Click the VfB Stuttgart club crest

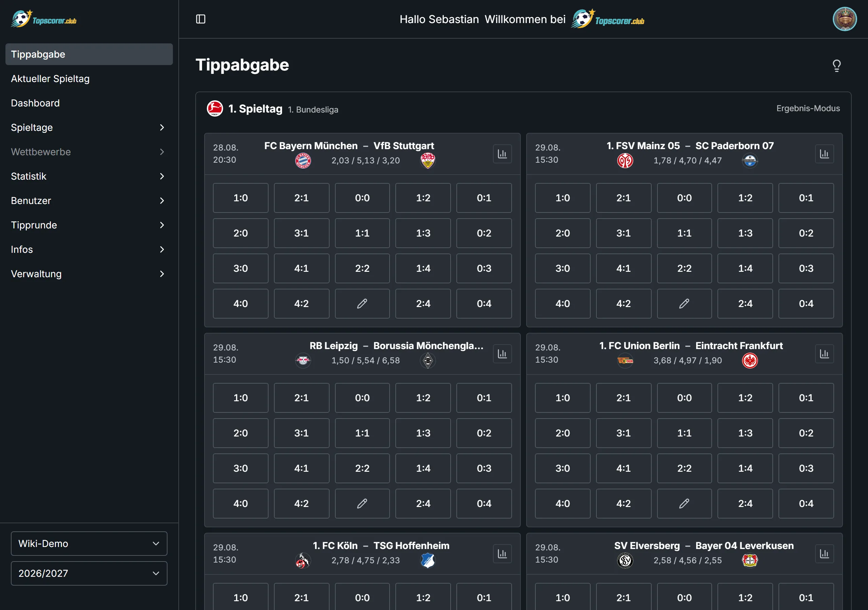428,161
